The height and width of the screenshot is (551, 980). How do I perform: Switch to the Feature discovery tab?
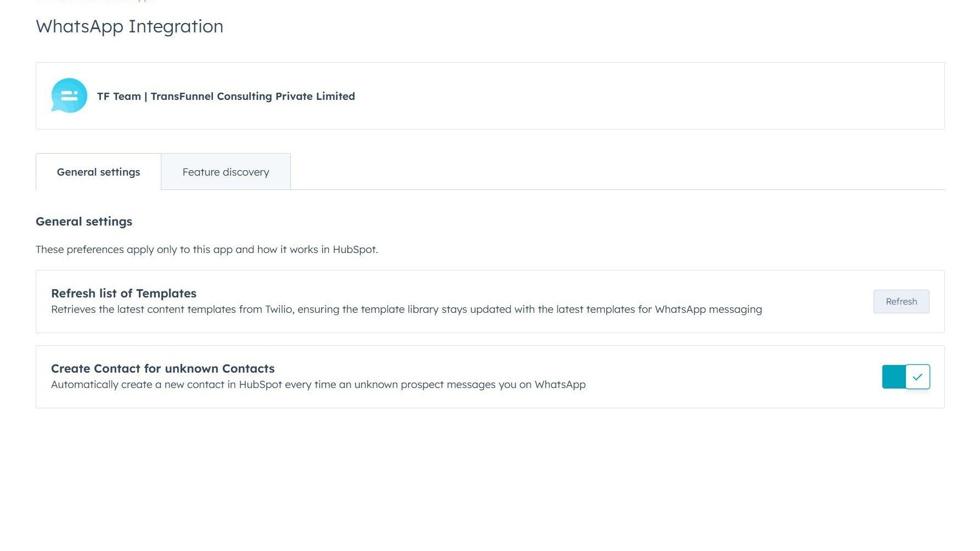226,172
